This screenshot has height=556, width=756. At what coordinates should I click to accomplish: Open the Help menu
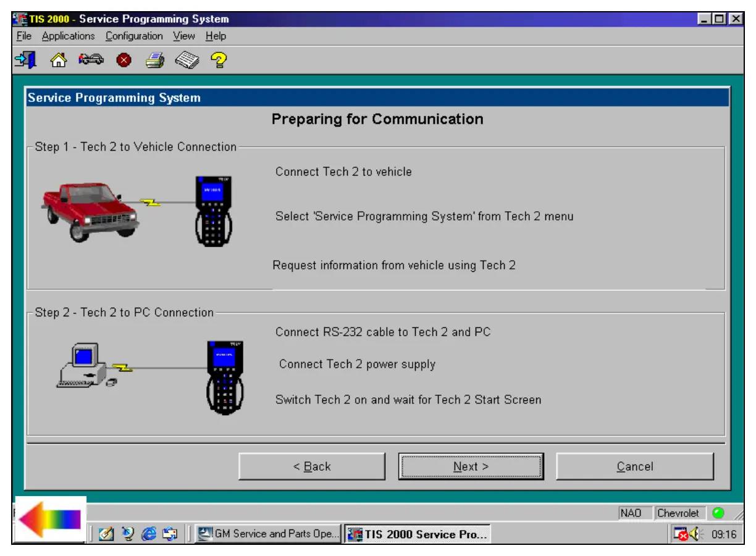click(x=216, y=36)
